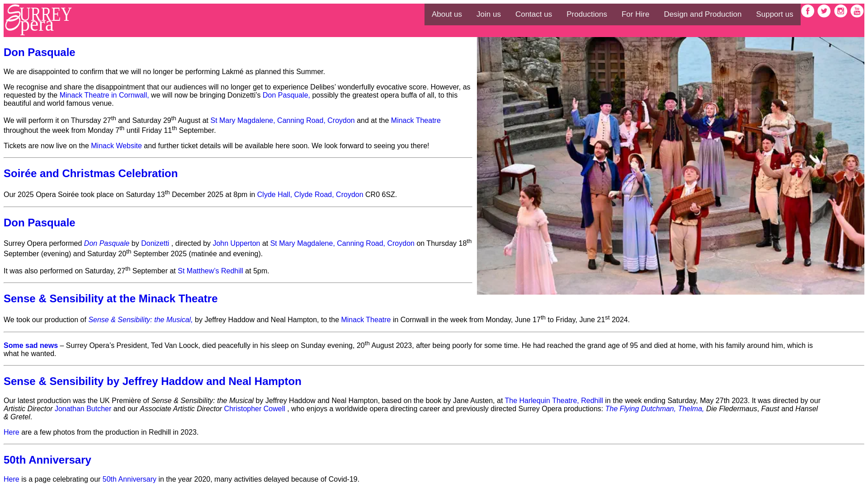Click Minack Theatre link before 'in Cornwall in the week'
868x488 pixels.
pyautogui.click(x=366, y=320)
